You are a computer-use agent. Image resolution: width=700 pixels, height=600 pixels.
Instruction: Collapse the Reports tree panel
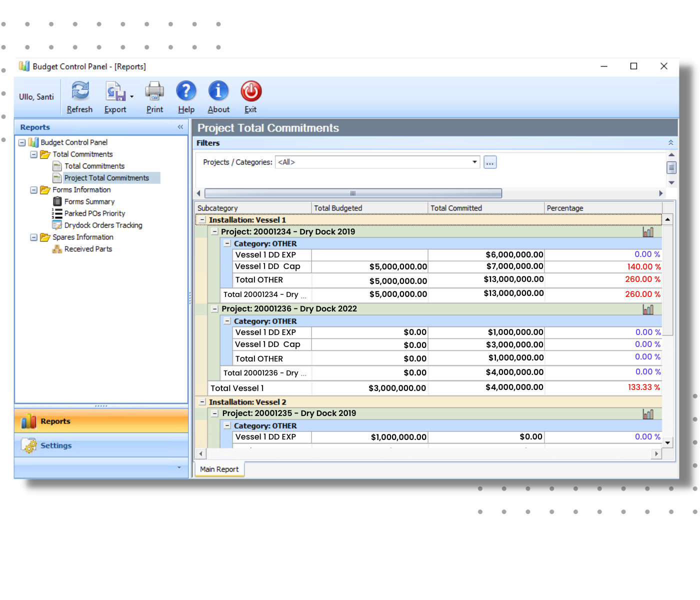pos(180,127)
